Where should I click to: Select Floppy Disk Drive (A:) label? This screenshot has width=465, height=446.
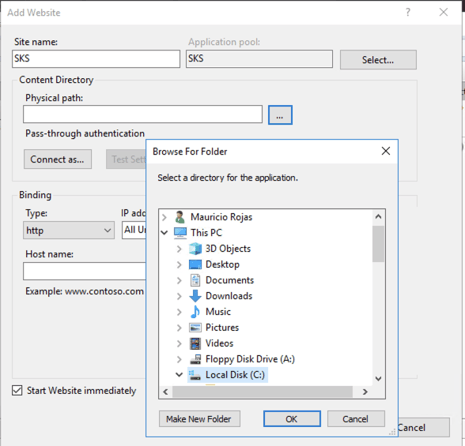(x=250, y=359)
